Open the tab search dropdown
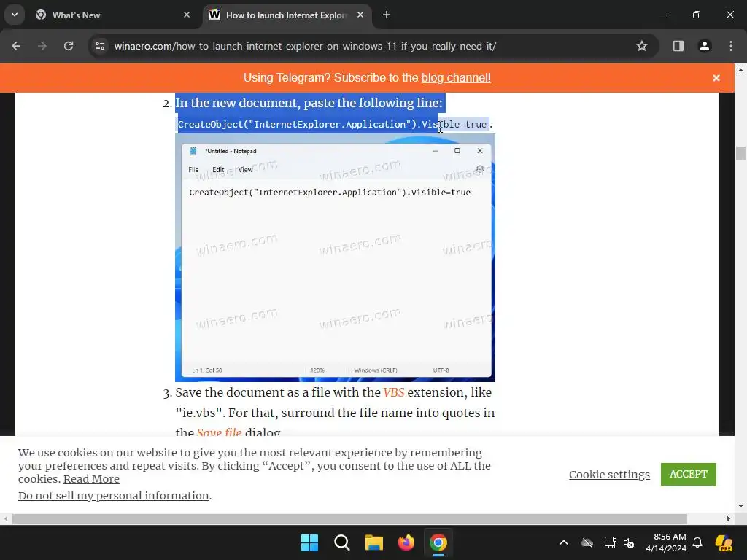Image resolution: width=747 pixels, height=560 pixels. (15, 15)
